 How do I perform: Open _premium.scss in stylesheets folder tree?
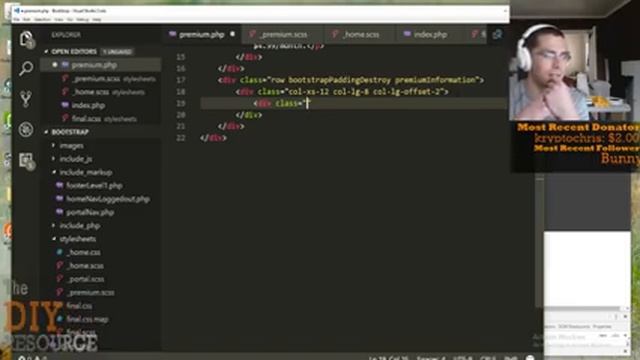91,292
